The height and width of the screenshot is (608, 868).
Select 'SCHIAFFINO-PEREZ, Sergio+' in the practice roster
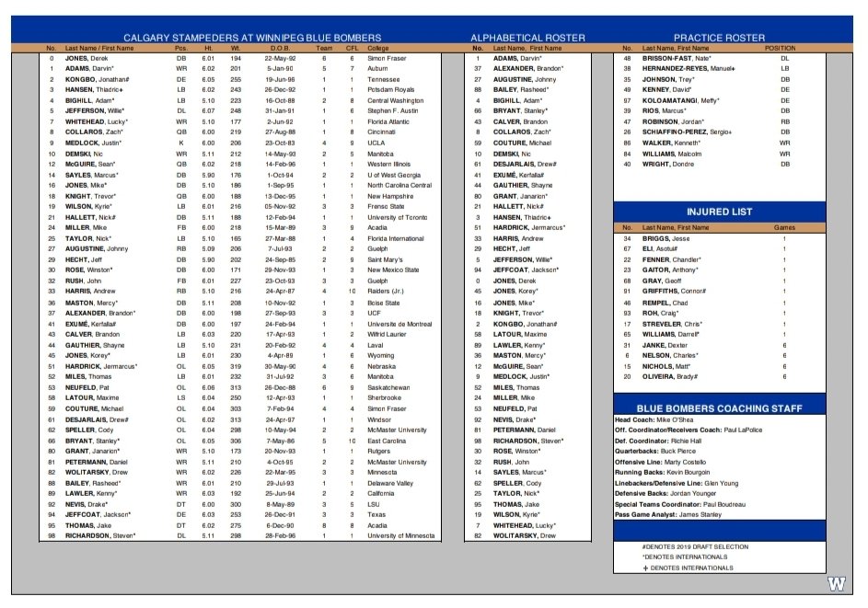tap(687, 132)
